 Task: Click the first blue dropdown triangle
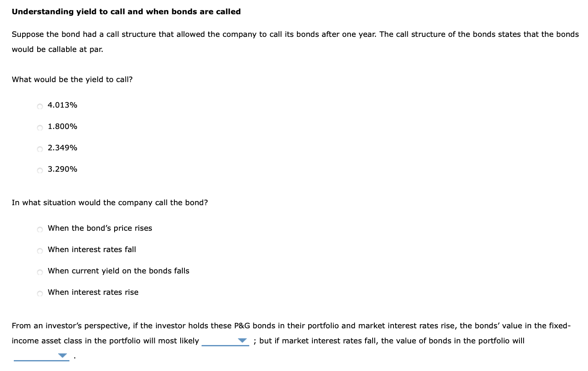[243, 341]
